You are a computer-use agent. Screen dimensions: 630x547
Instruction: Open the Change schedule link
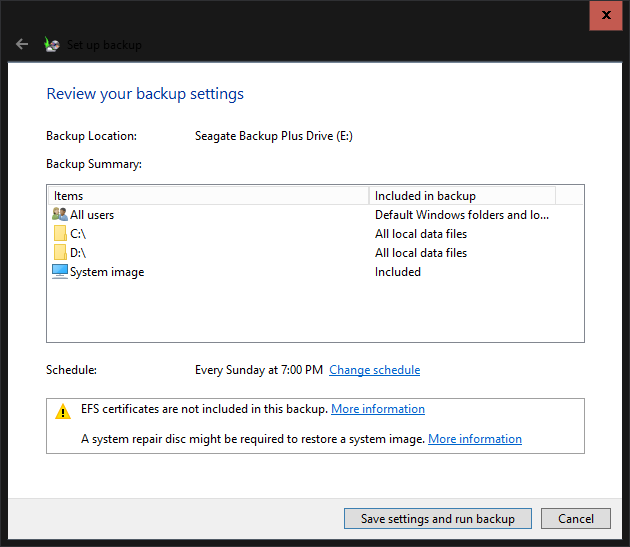pos(374,370)
